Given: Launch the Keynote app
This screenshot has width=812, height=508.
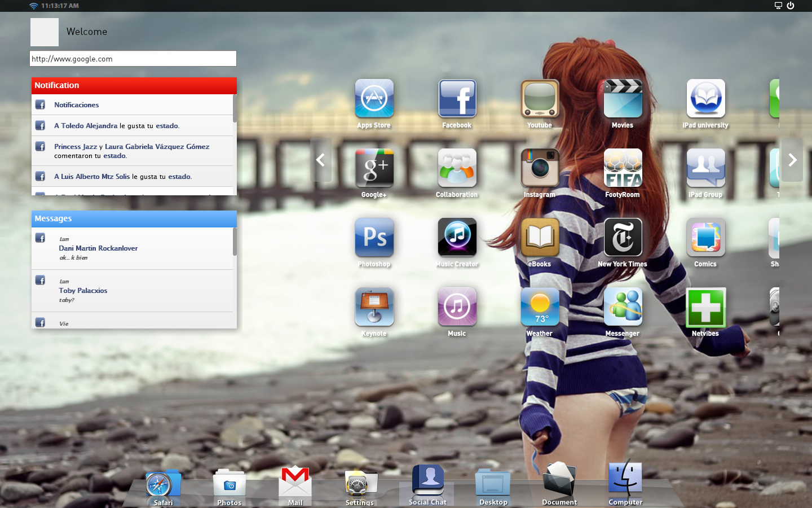Looking at the screenshot, I should click(x=374, y=306).
